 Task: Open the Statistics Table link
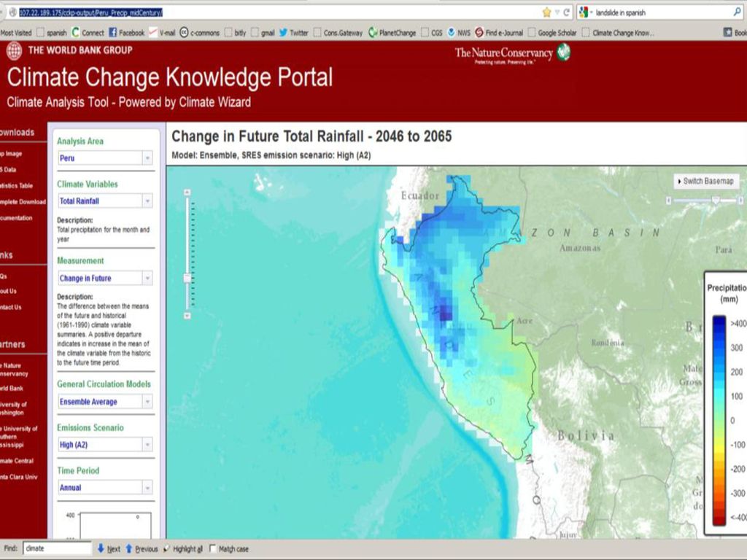point(17,186)
